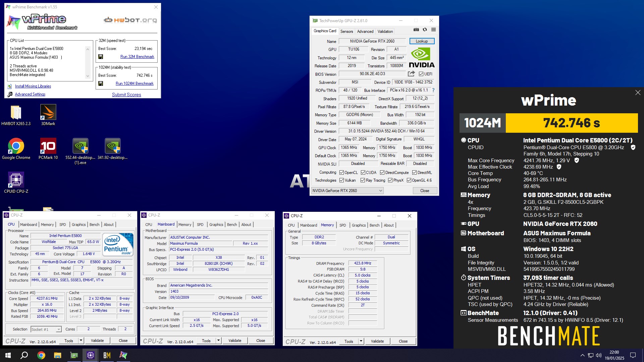Click the GPU-Z Close button

click(x=425, y=191)
